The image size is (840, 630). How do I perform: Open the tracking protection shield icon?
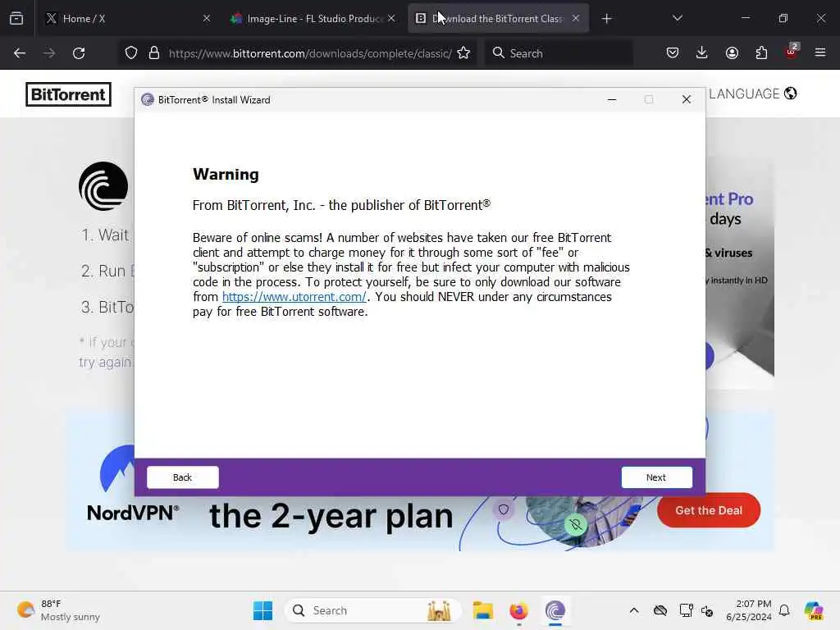click(x=131, y=53)
